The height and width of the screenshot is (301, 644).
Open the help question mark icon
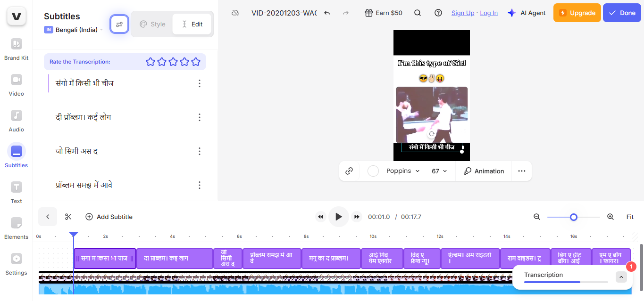point(438,13)
